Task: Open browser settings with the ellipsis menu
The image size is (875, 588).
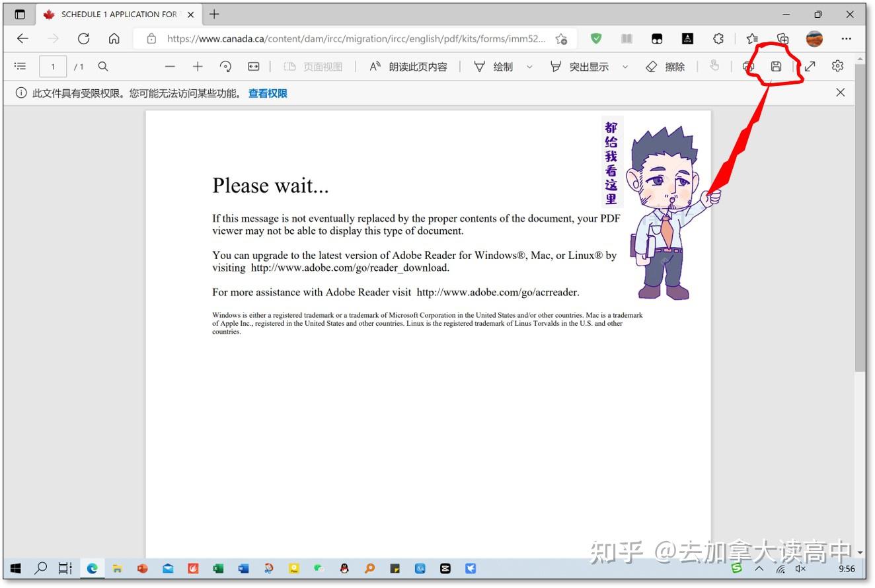Action: 847,39
